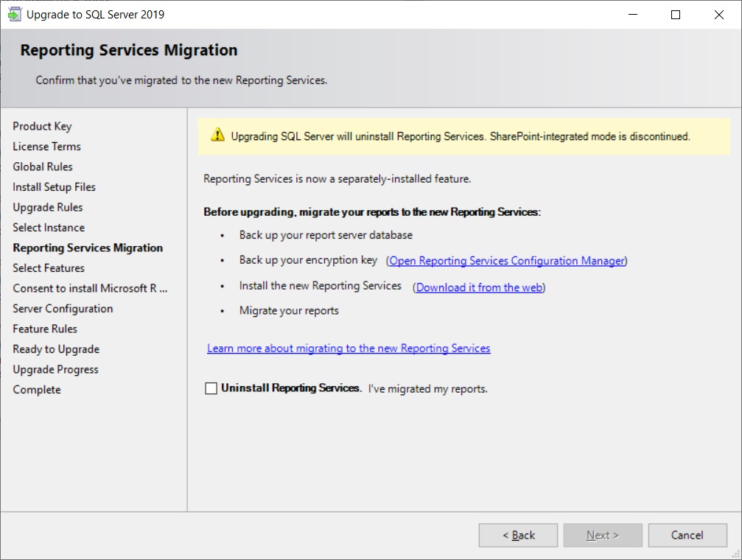Select the License Terms step
Image resolution: width=742 pixels, height=560 pixels.
point(47,147)
